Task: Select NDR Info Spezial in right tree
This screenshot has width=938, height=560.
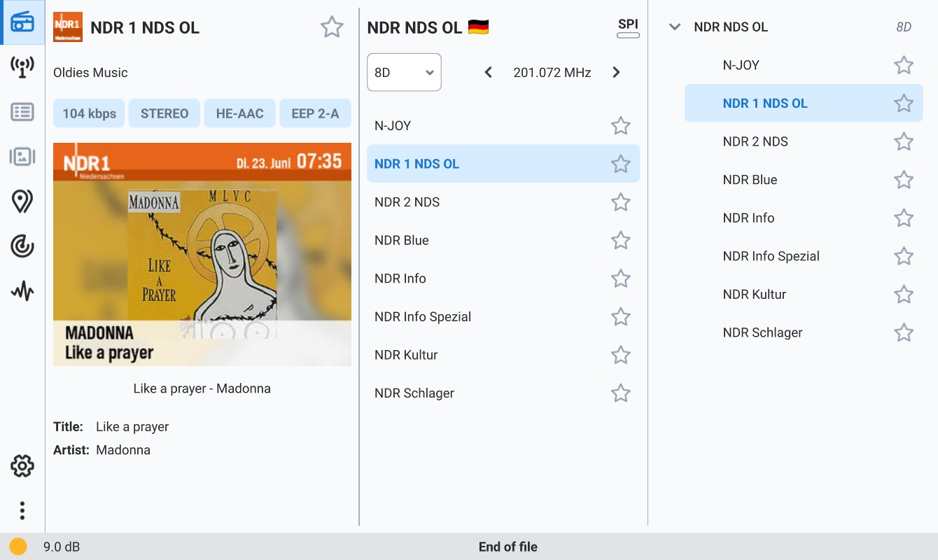Action: [804, 256]
